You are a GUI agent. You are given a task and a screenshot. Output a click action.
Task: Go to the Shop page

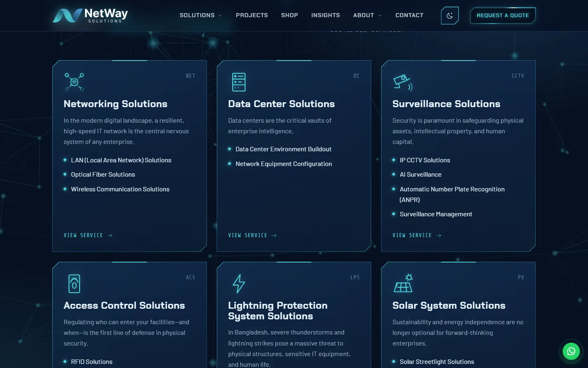click(x=290, y=16)
